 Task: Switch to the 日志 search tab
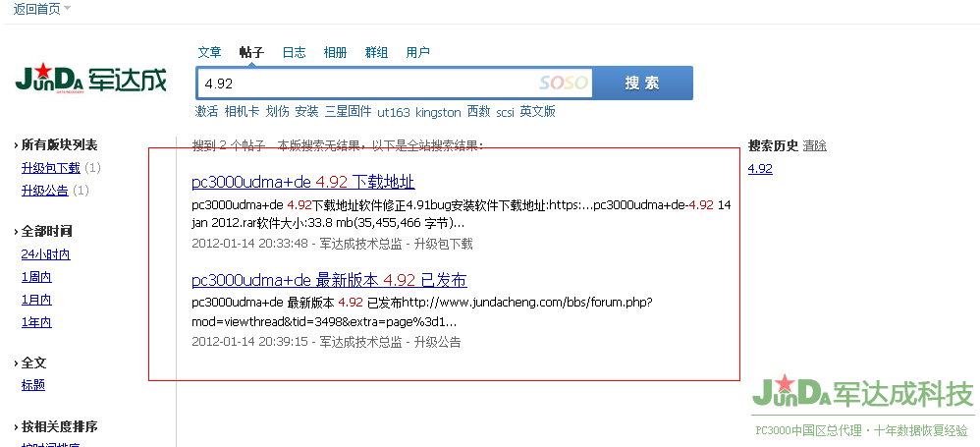(294, 52)
